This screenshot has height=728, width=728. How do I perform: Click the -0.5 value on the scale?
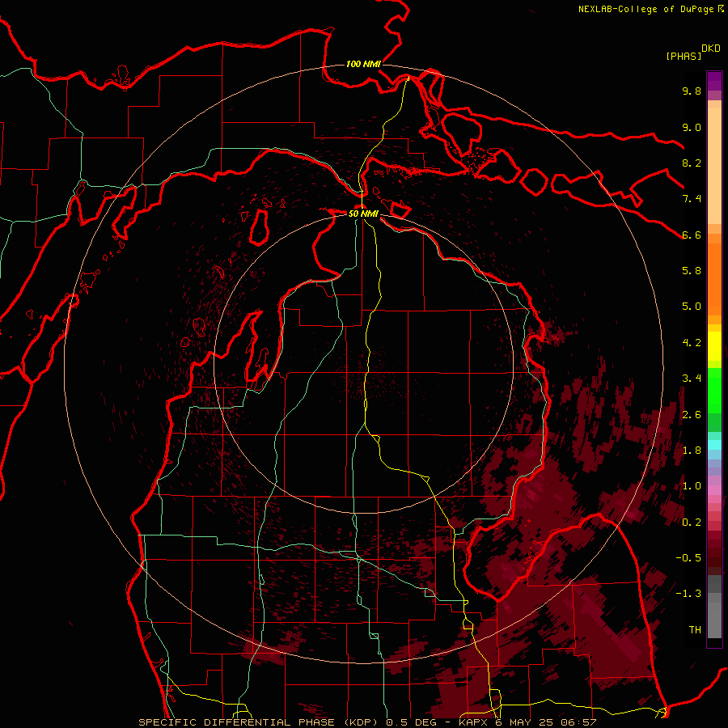[688, 558]
